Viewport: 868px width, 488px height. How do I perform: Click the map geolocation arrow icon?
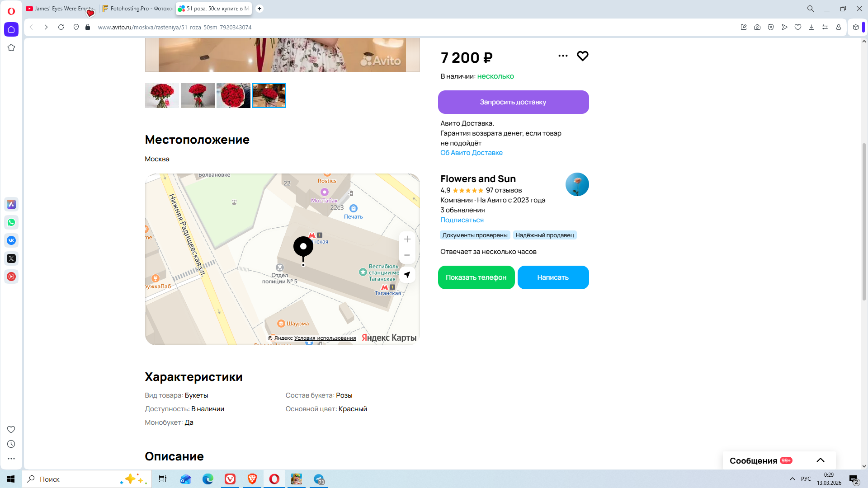point(407,275)
